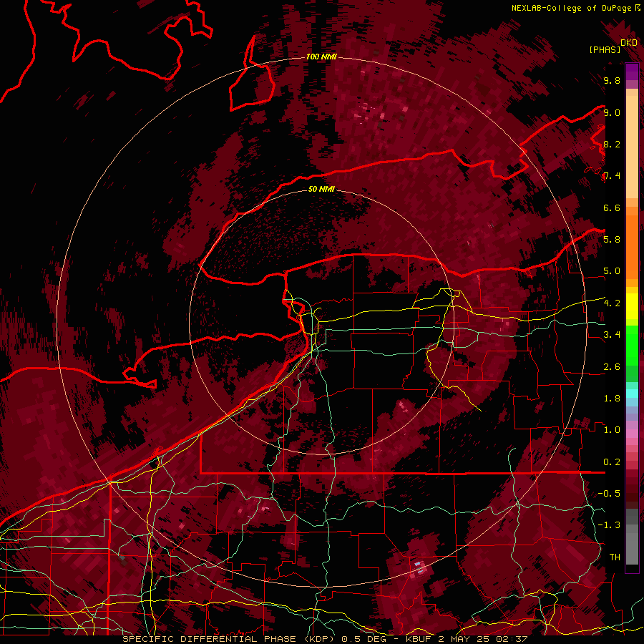Viewport: 644px width, 644px height.
Task: Click the 8.2 color scale value
Action: click(x=612, y=144)
